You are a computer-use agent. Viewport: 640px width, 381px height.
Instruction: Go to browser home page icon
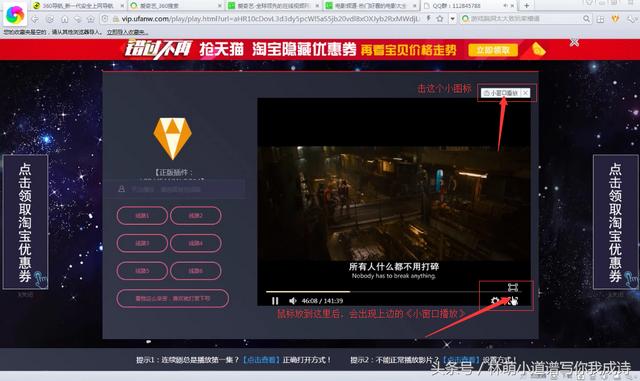(64, 19)
